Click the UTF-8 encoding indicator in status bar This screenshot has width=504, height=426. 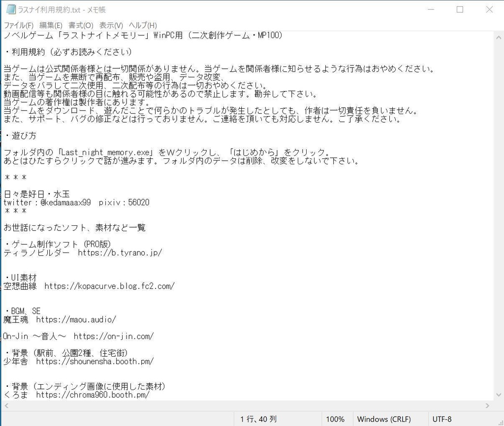coord(441,419)
